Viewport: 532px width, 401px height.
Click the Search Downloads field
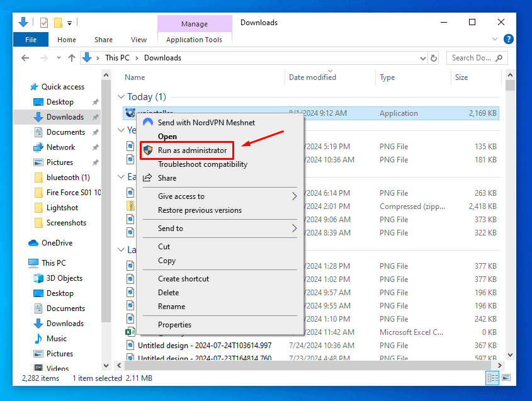(472, 58)
